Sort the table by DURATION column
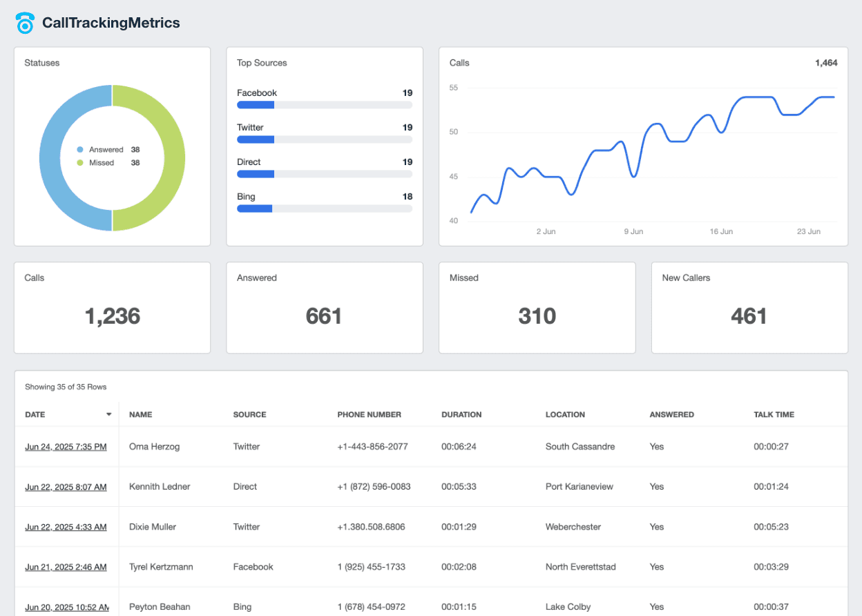The width and height of the screenshot is (862, 616). [x=461, y=414]
